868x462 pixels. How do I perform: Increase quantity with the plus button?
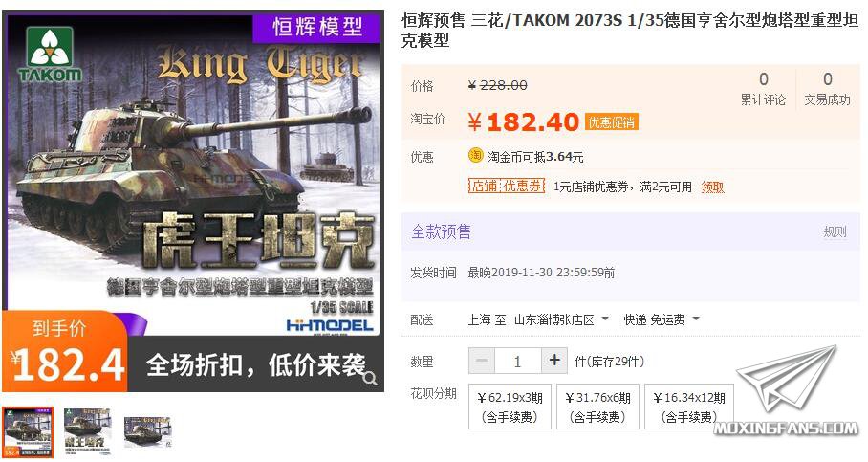coord(554,361)
